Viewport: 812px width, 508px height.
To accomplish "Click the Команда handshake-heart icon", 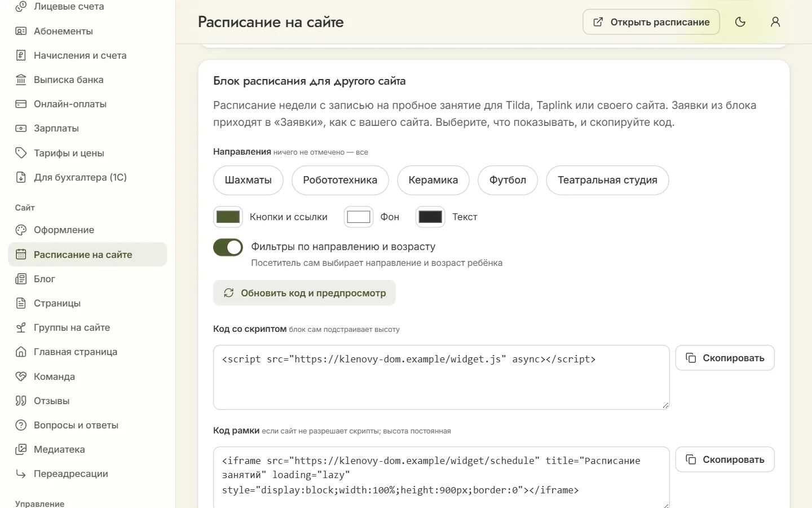I will point(21,376).
